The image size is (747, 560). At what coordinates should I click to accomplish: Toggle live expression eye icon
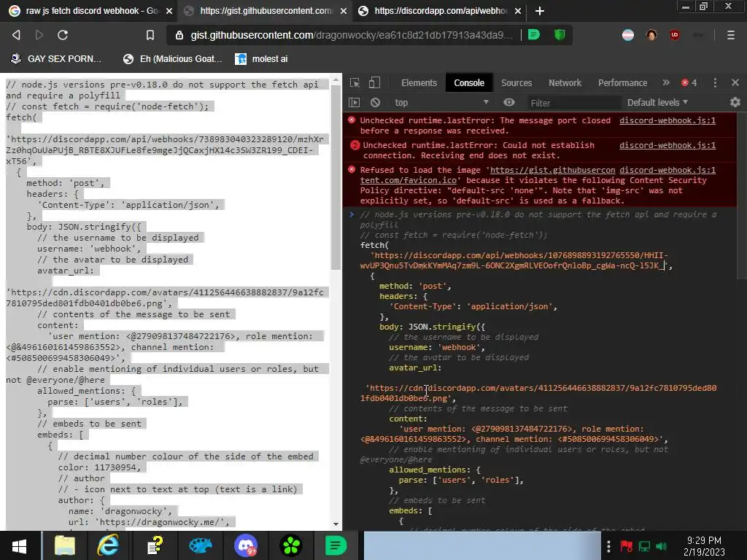[508, 102]
